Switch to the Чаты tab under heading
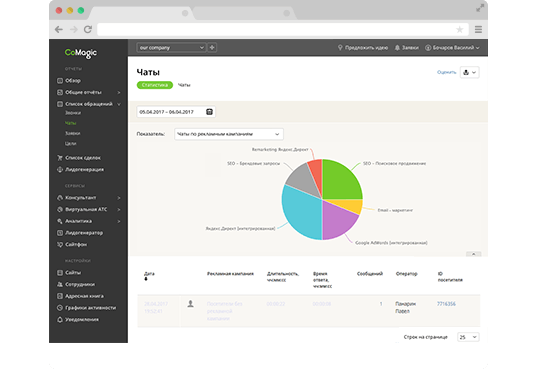Image resolution: width=537 pixels, height=369 pixels. coord(184,85)
